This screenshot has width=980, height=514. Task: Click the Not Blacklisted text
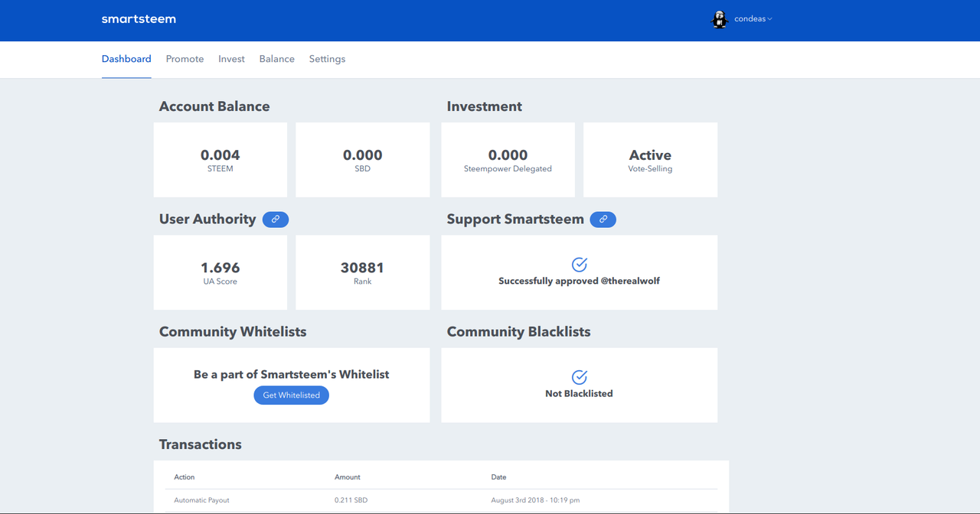(580, 394)
